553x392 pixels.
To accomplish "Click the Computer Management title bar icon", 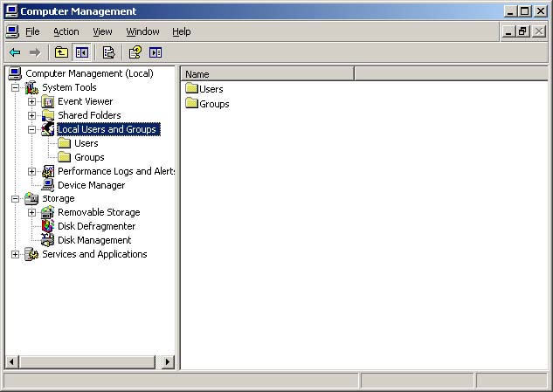I will click(11, 11).
